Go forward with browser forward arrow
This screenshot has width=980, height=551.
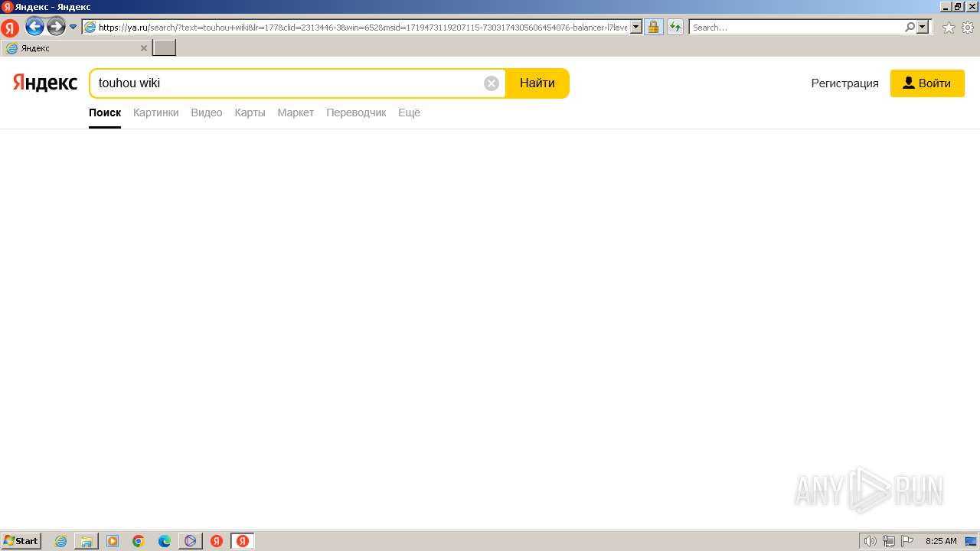tap(56, 27)
